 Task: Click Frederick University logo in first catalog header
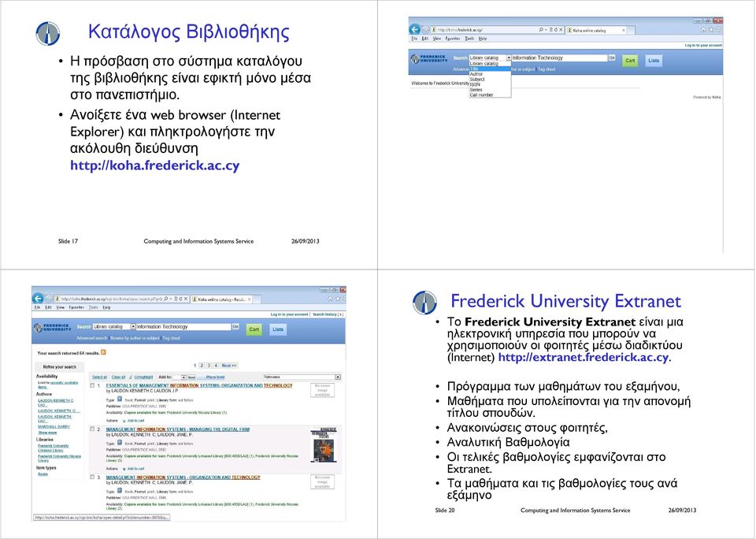pyautogui.click(x=428, y=59)
